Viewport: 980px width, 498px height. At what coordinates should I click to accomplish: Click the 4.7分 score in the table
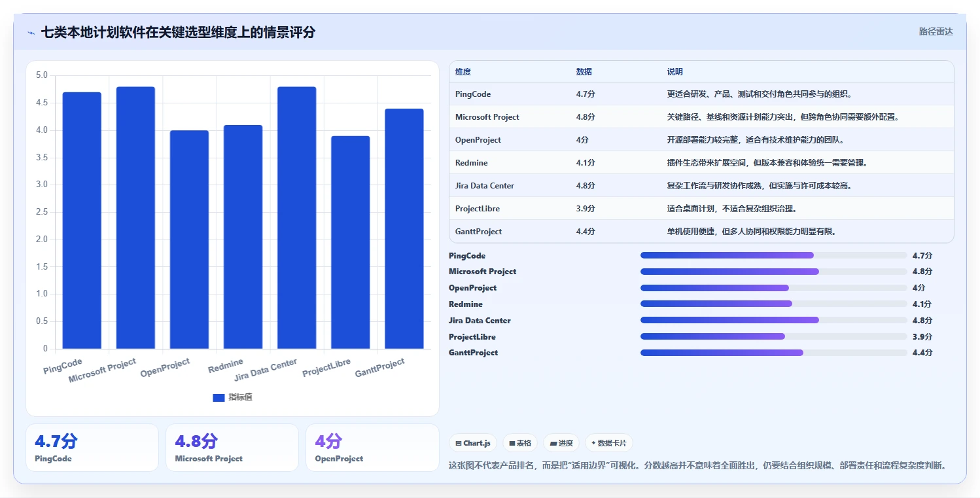586,94
